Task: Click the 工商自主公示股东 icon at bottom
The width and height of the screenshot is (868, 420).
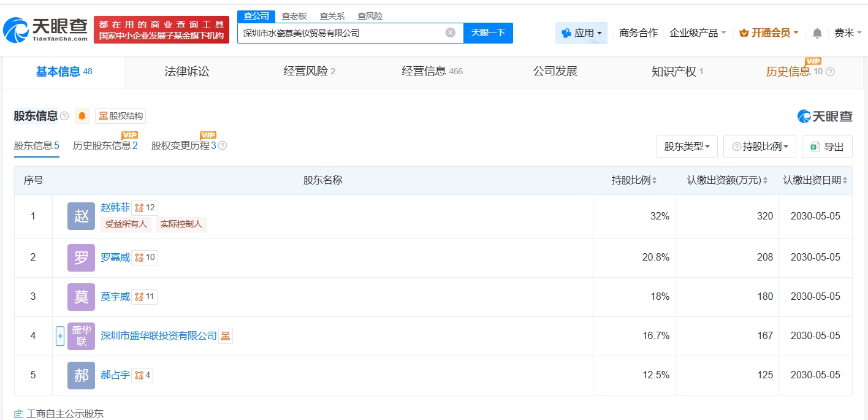Action: [x=18, y=414]
